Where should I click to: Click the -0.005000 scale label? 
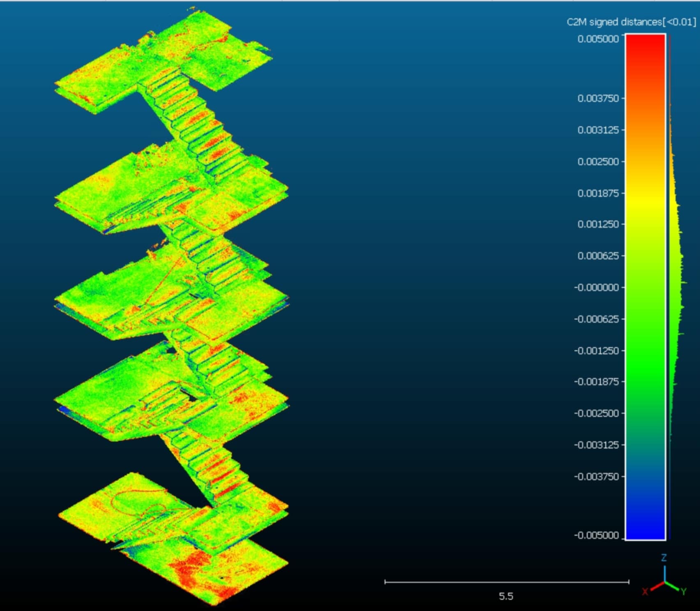point(596,535)
